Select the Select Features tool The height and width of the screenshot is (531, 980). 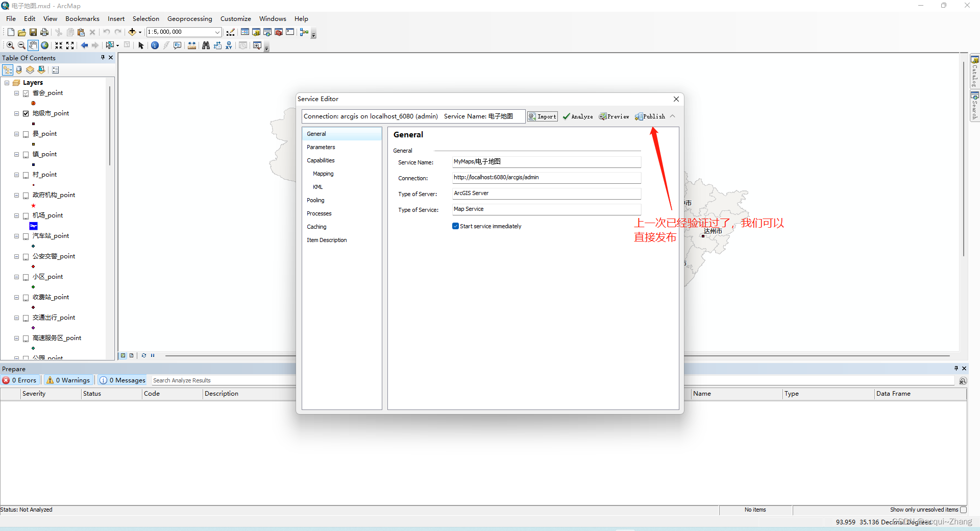(109, 45)
